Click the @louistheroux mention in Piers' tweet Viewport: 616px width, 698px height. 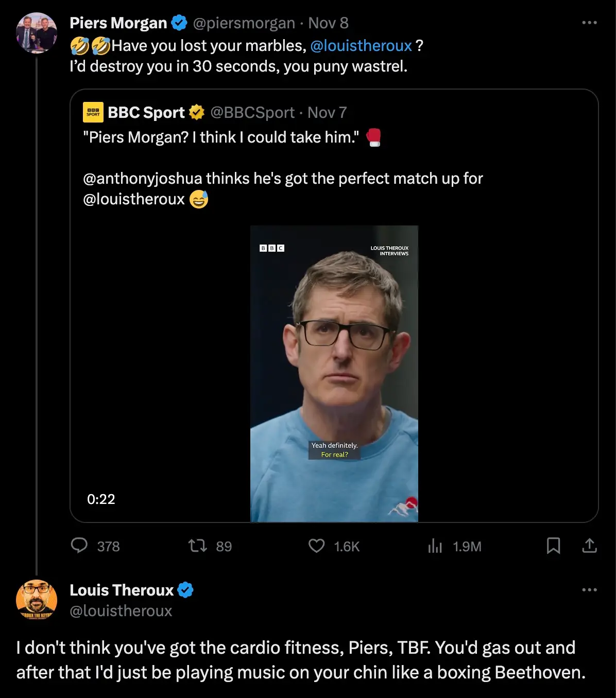361,46
